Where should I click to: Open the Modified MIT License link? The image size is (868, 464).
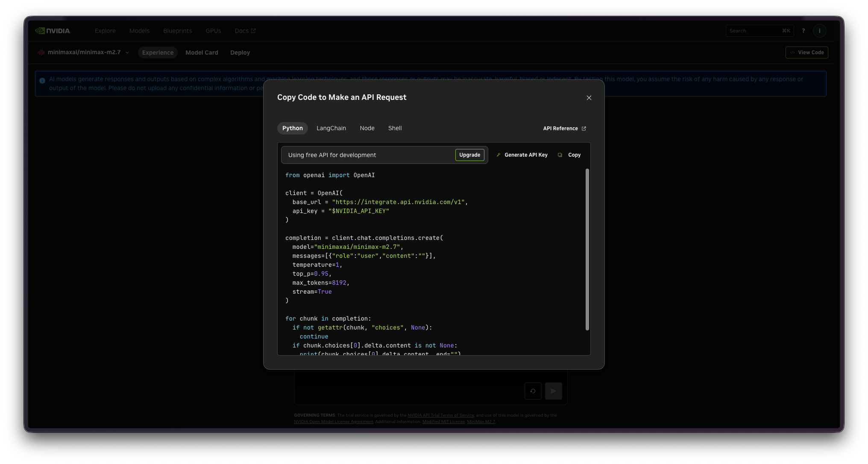click(443, 422)
